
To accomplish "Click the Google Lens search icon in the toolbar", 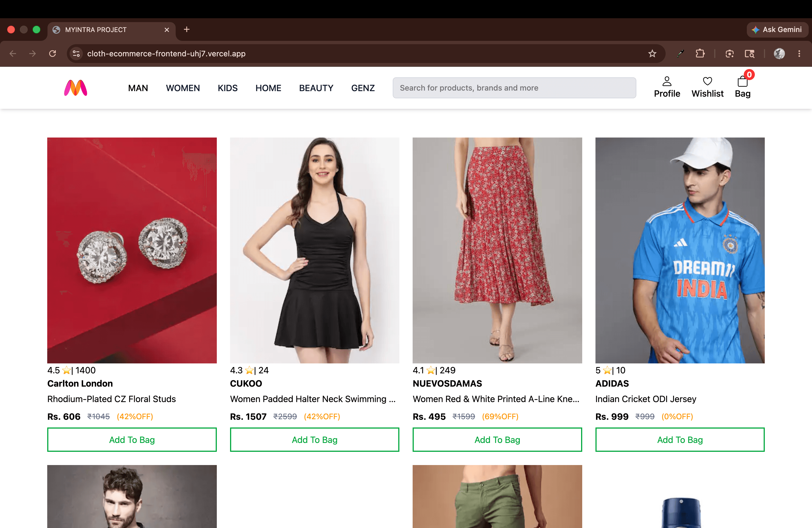I will (x=749, y=54).
